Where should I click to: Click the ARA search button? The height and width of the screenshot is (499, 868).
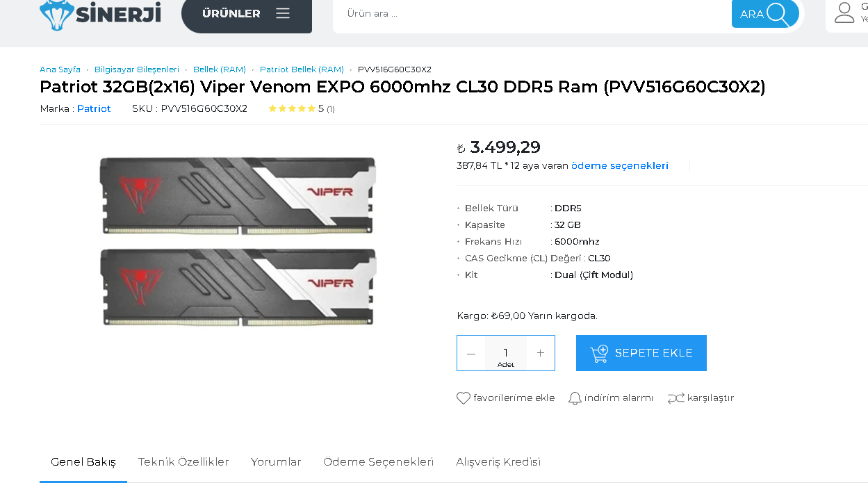click(x=765, y=14)
